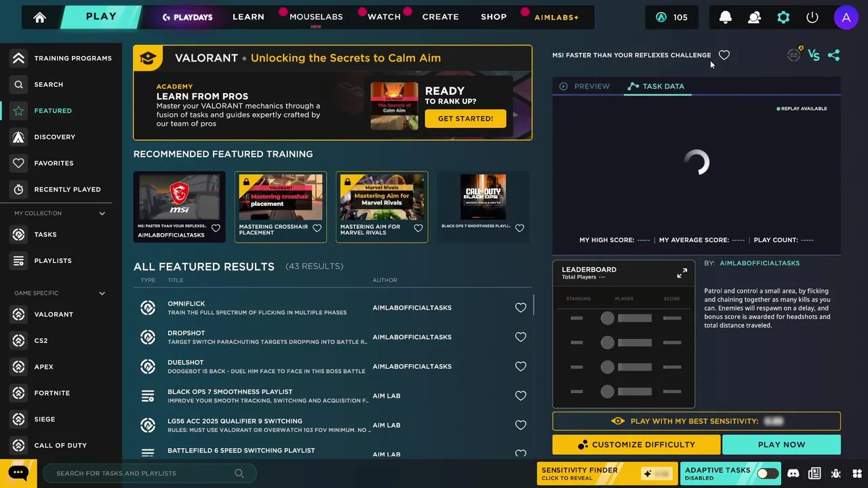868x488 pixels.
Task: Favorite the Mastering Crosshair Placement card
Action: pos(317,228)
